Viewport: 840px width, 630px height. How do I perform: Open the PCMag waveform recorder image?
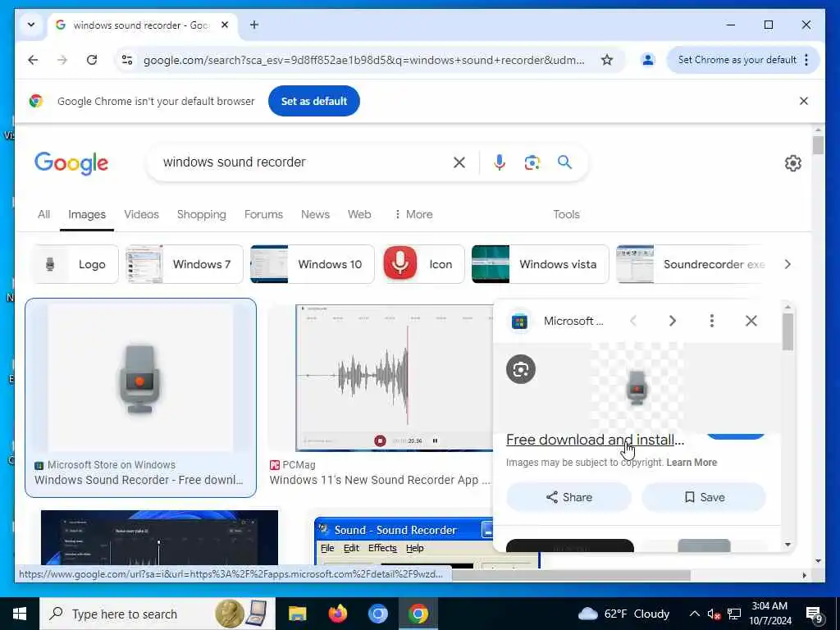pos(395,377)
